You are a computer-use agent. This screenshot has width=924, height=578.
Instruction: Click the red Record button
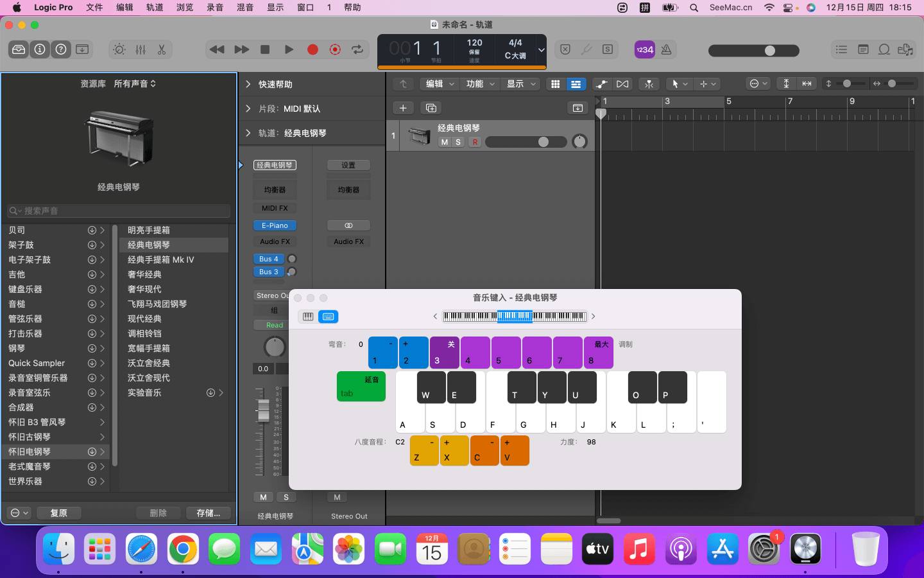[312, 49]
